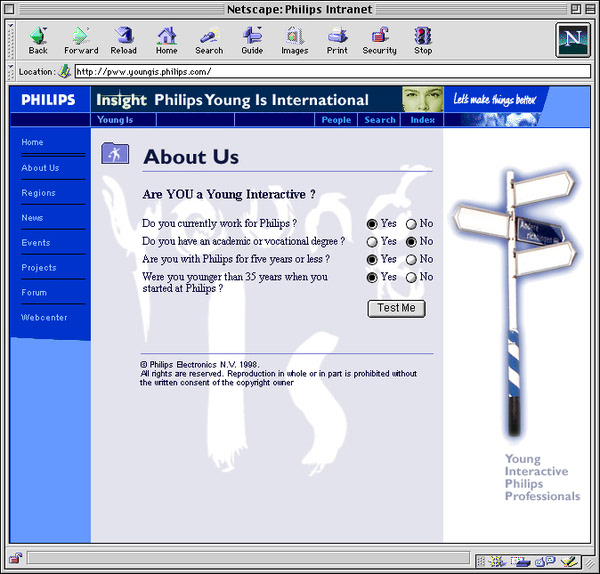Select Yes for five years or less
Image resolution: width=600 pixels, height=574 pixels.
(x=372, y=260)
